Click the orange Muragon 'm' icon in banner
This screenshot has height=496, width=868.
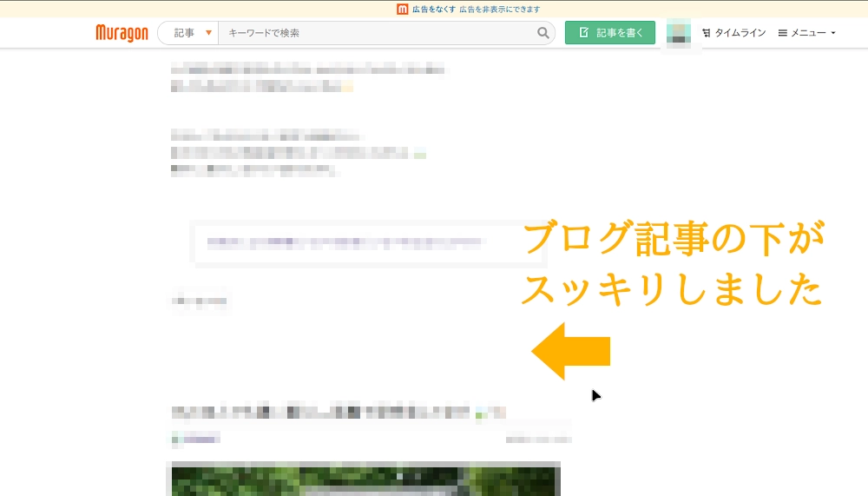pyautogui.click(x=403, y=10)
